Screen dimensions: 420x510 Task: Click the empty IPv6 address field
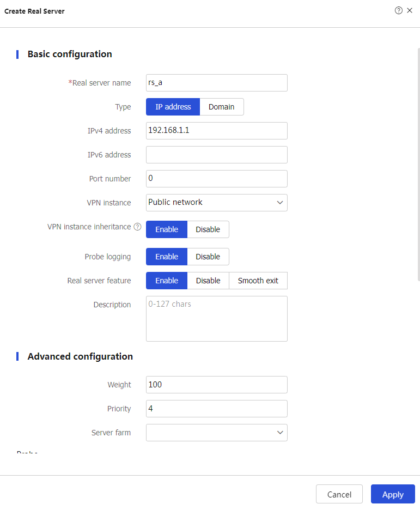point(217,155)
